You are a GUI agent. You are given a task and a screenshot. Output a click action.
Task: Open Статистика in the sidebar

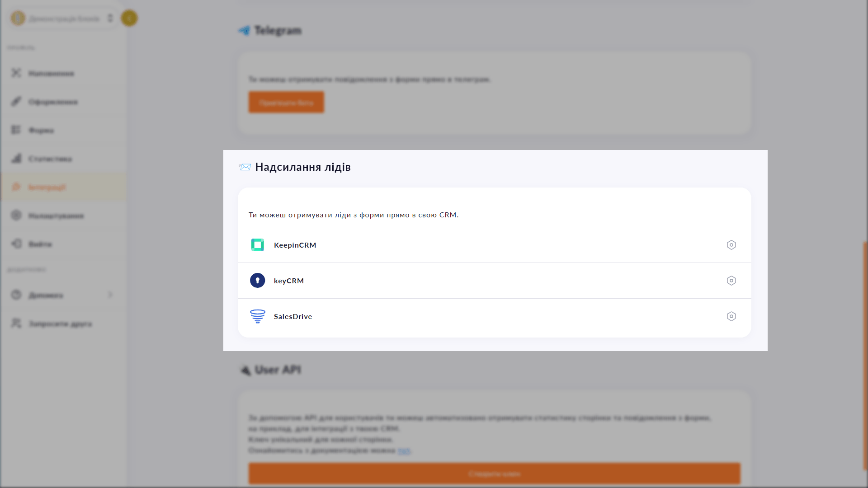tap(63, 159)
